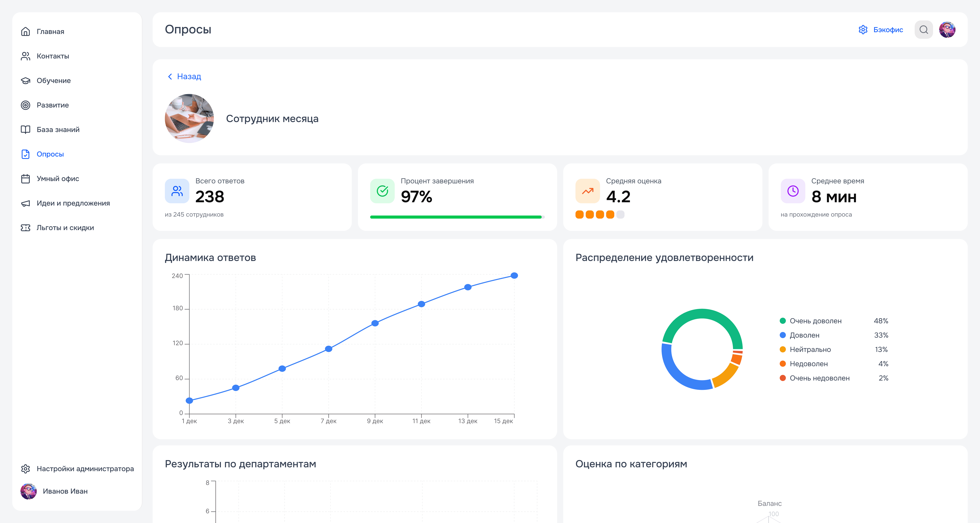Open Контакты via its people icon
Viewport: 980px width, 523px height.
[x=26, y=56]
